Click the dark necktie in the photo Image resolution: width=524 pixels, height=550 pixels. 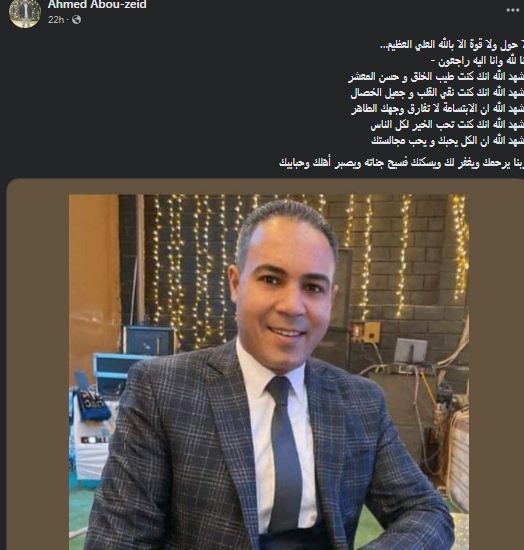click(x=285, y=452)
